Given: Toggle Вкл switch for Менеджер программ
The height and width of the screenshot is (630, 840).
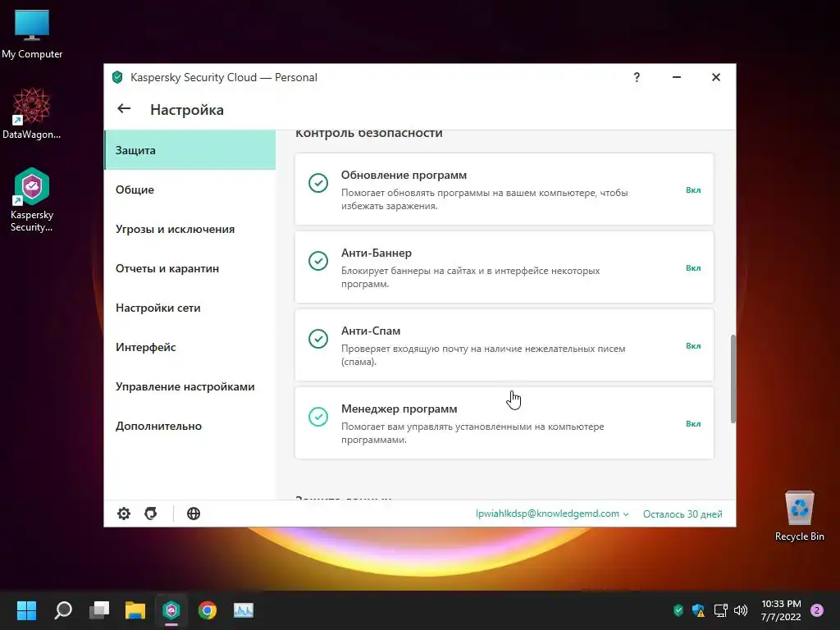Looking at the screenshot, I should pyautogui.click(x=692, y=423).
